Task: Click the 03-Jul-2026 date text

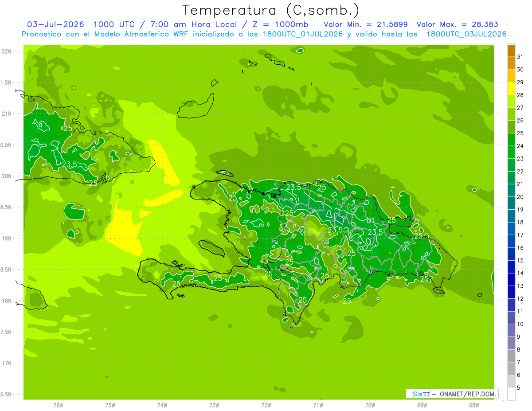Action: click(x=55, y=24)
